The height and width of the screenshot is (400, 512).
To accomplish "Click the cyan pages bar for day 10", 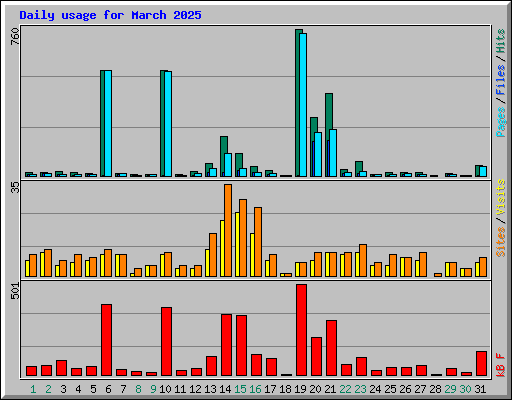I will click(x=168, y=124).
